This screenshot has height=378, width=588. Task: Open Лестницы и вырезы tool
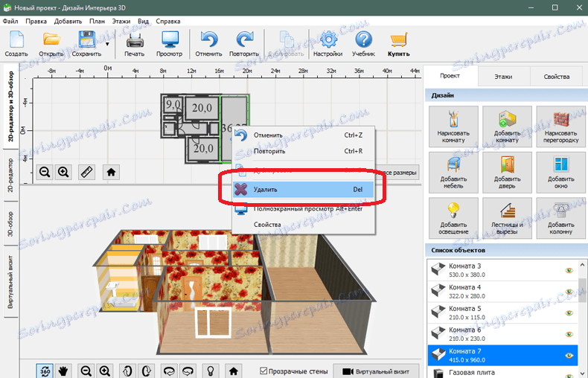[507, 218]
